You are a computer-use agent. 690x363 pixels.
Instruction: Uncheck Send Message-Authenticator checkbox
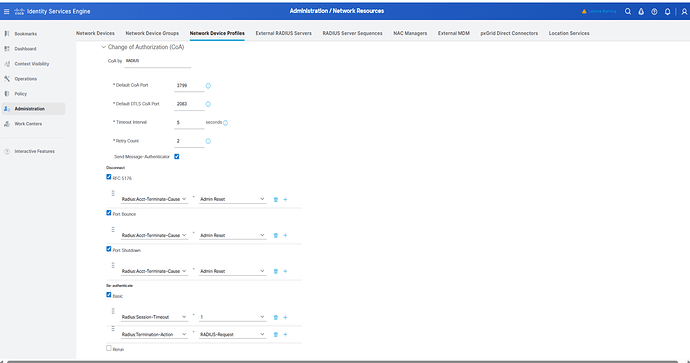[x=176, y=157]
